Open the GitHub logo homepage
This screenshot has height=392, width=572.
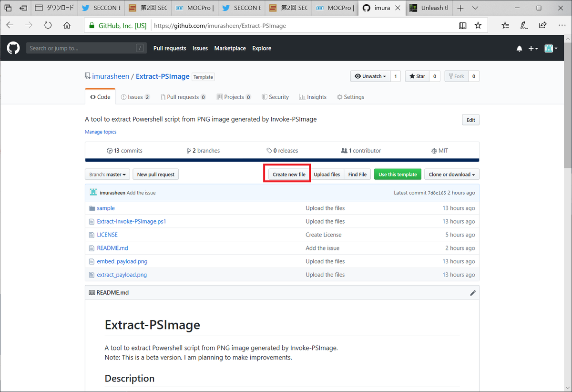click(x=13, y=48)
